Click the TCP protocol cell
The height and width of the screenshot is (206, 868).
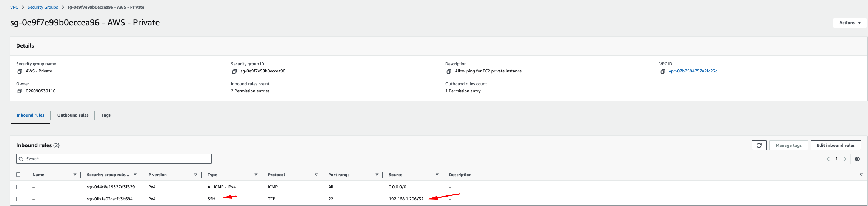click(272, 199)
